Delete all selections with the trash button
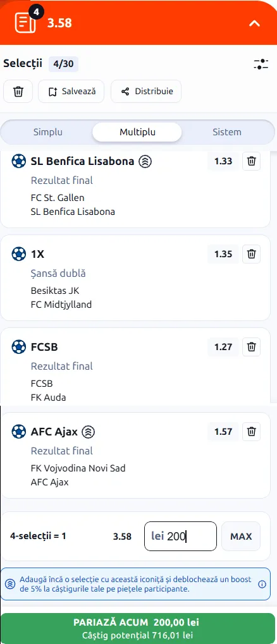277x644 pixels. pyautogui.click(x=18, y=91)
